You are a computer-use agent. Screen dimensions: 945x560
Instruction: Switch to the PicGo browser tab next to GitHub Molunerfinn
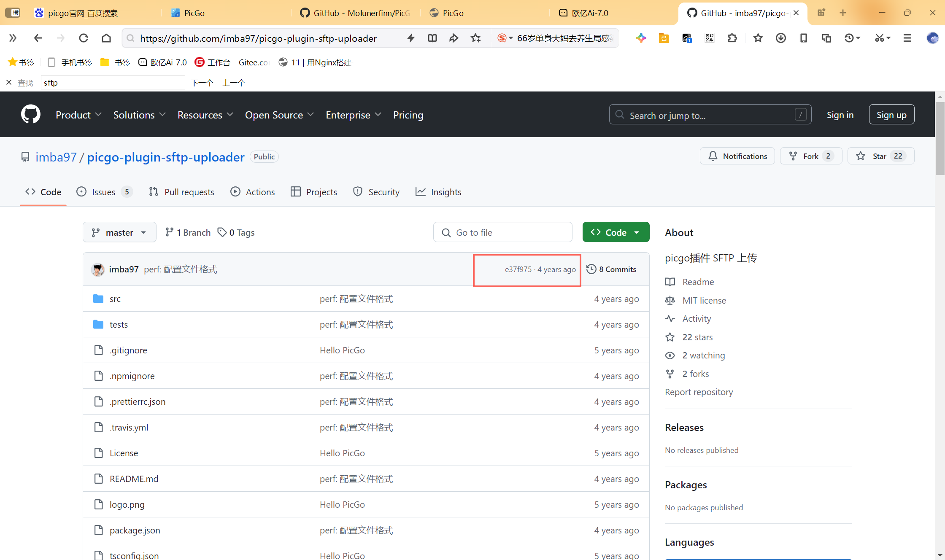pyautogui.click(x=485, y=13)
